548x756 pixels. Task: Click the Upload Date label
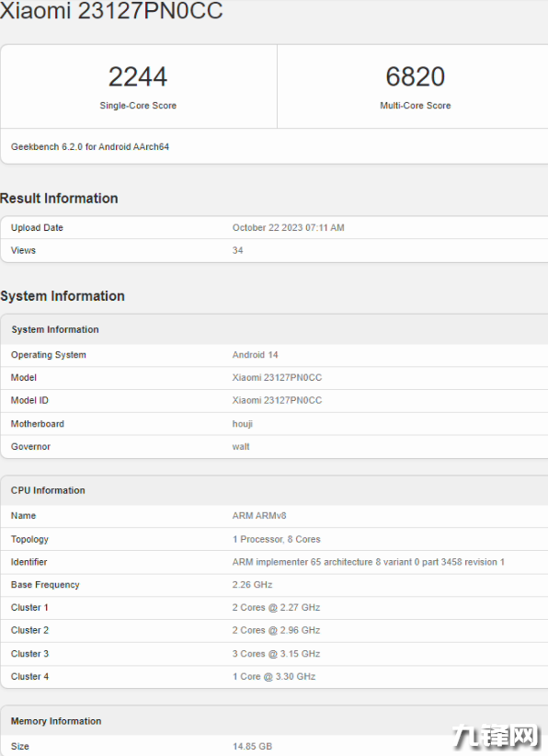(x=37, y=227)
